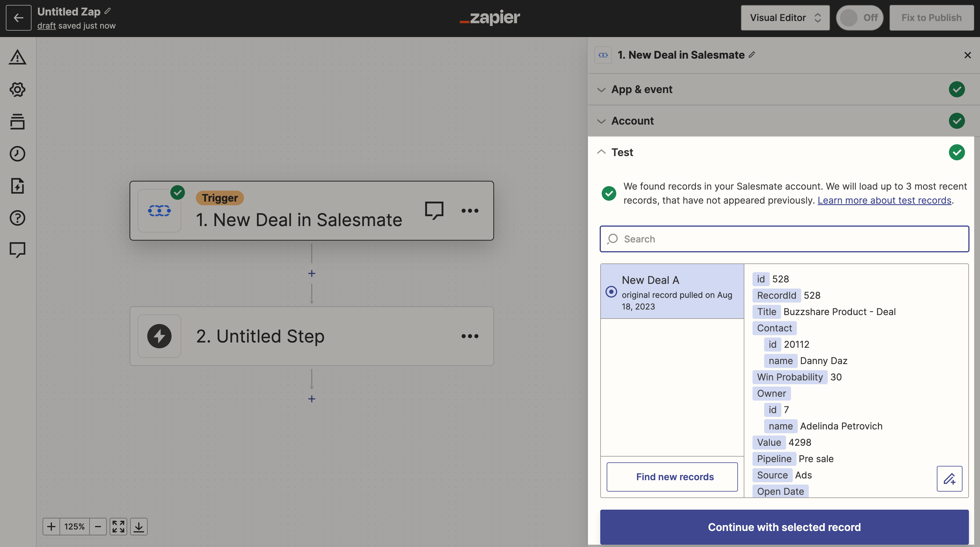This screenshot has height=547, width=980.
Task: Click Adelinda Petrovich value text
Action: [841, 426]
